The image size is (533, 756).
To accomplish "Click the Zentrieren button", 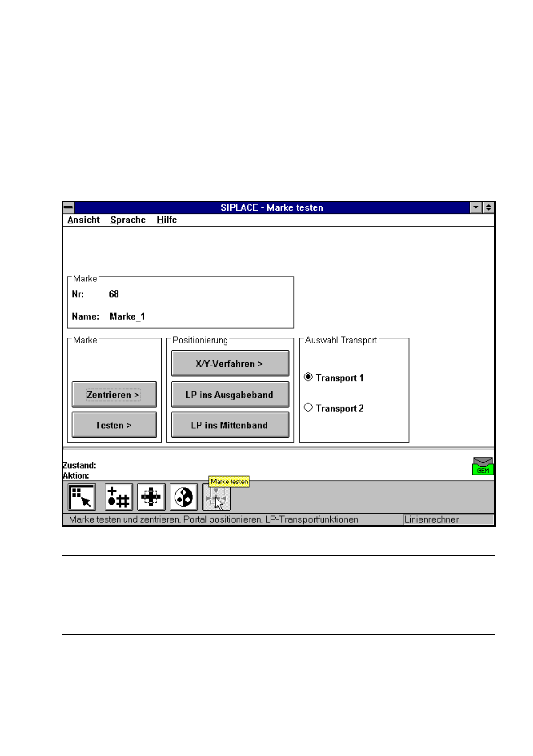I will coord(114,395).
